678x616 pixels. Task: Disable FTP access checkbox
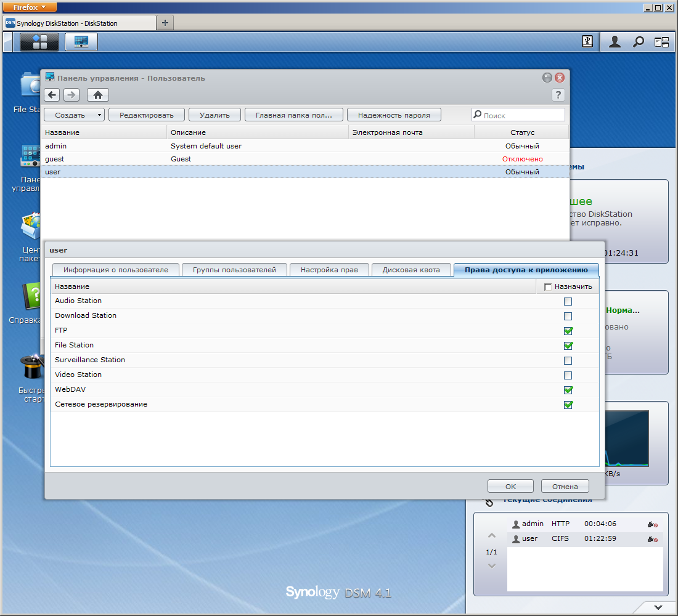568,331
